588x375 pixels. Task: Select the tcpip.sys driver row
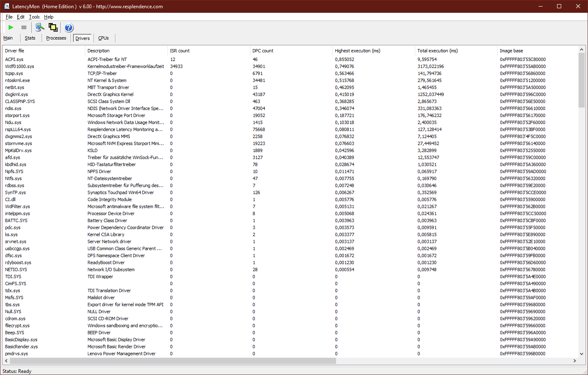(x=290, y=73)
